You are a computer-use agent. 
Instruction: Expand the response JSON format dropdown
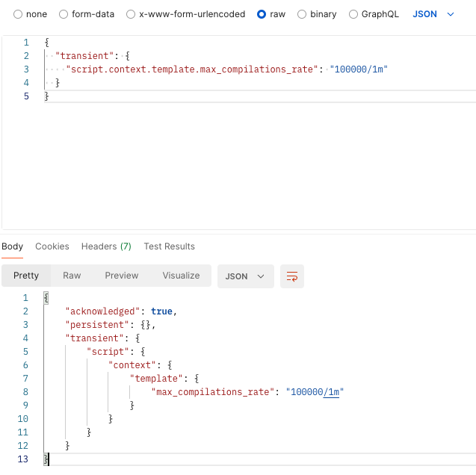(245, 276)
